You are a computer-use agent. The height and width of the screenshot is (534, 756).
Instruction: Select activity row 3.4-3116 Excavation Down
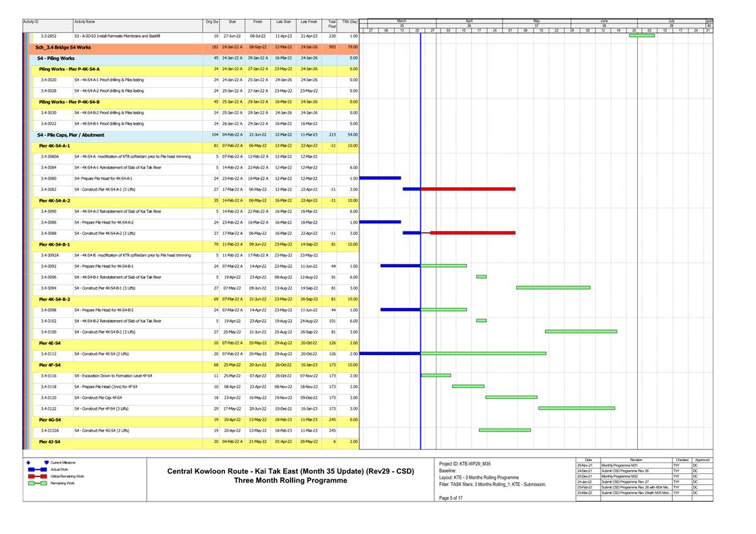coord(113,375)
